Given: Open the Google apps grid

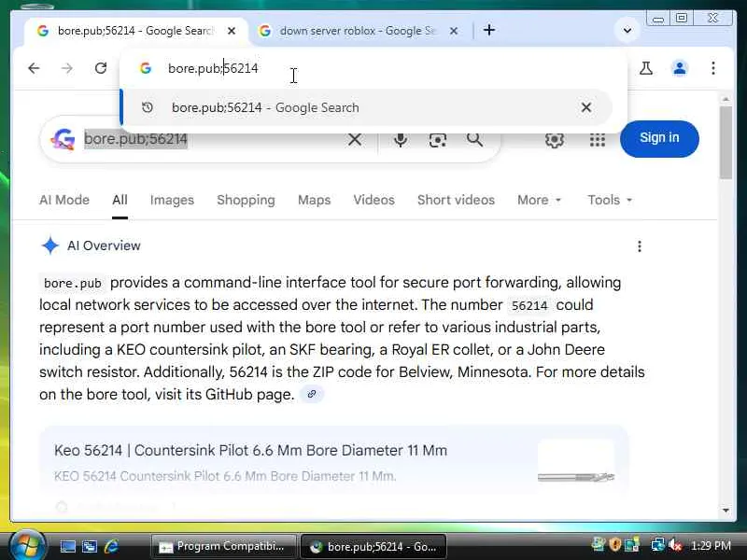Looking at the screenshot, I should (597, 139).
